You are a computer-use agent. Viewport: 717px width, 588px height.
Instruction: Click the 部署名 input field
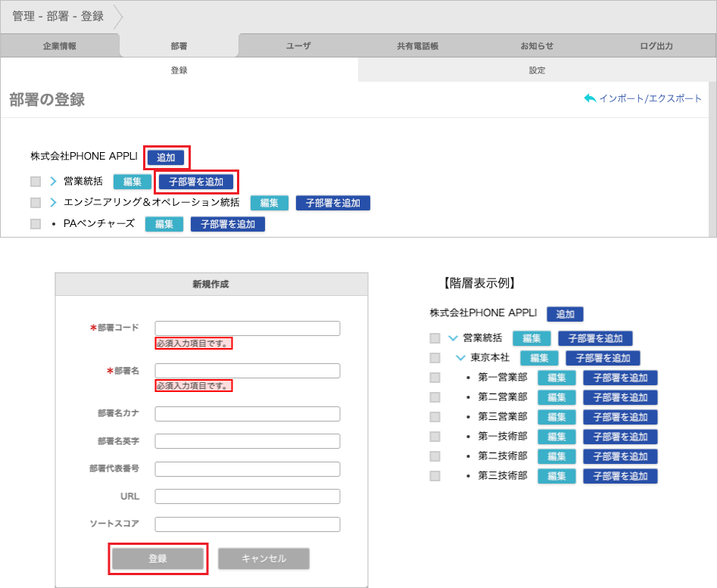pos(248,371)
